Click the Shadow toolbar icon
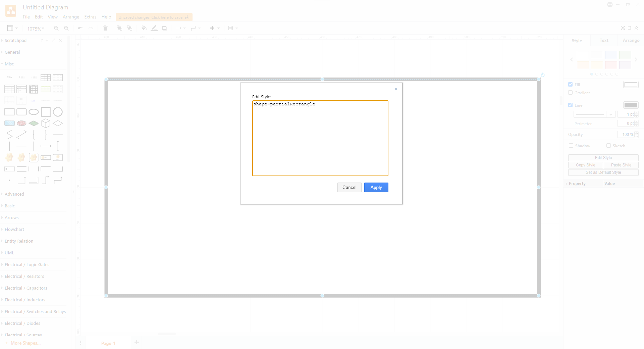 (x=164, y=28)
